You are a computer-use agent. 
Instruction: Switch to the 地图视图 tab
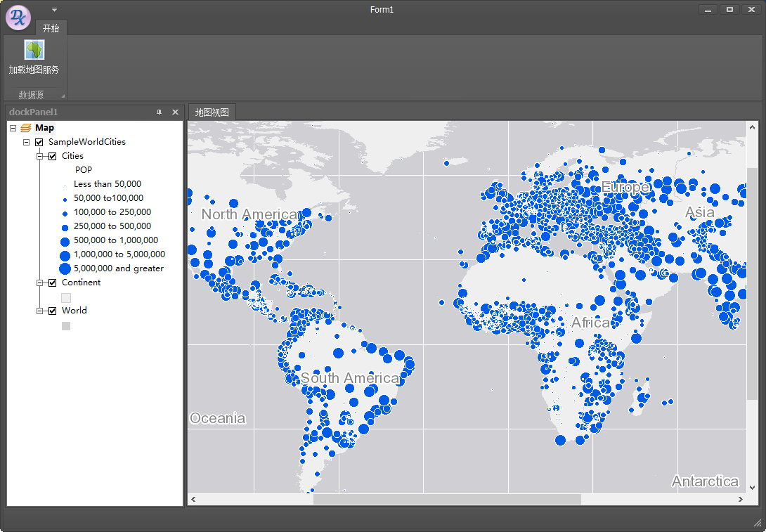(x=212, y=112)
